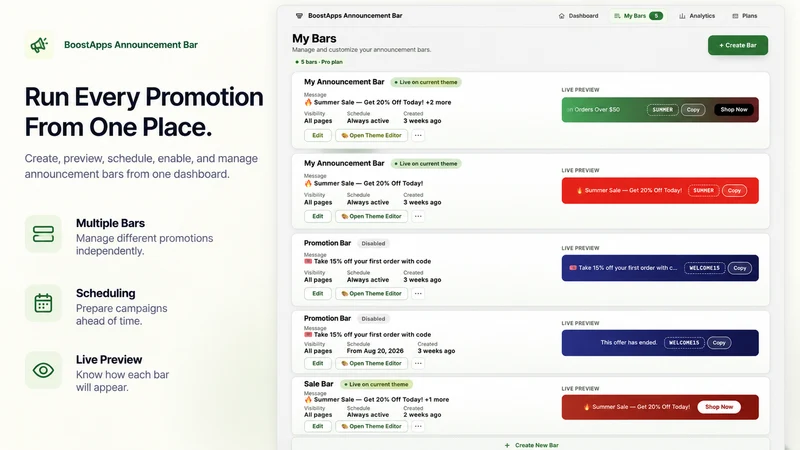
Task: Click '2 weeks ago' created text
Action: click(x=422, y=415)
